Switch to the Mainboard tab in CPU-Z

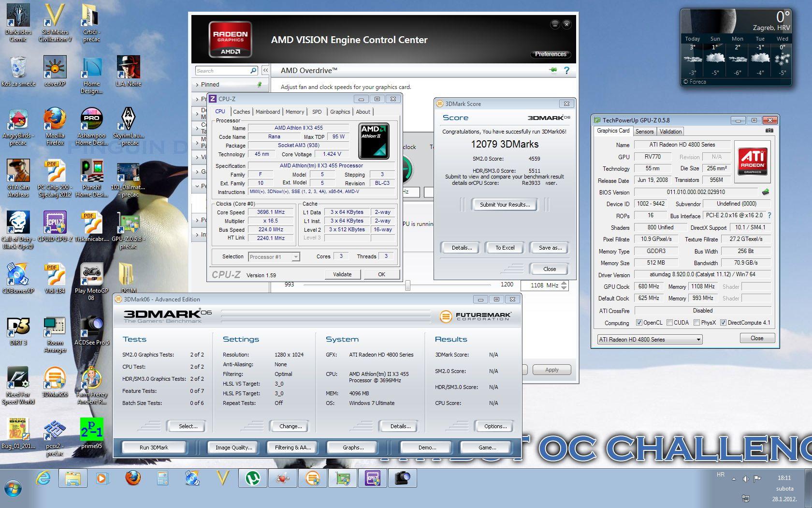[268, 112]
